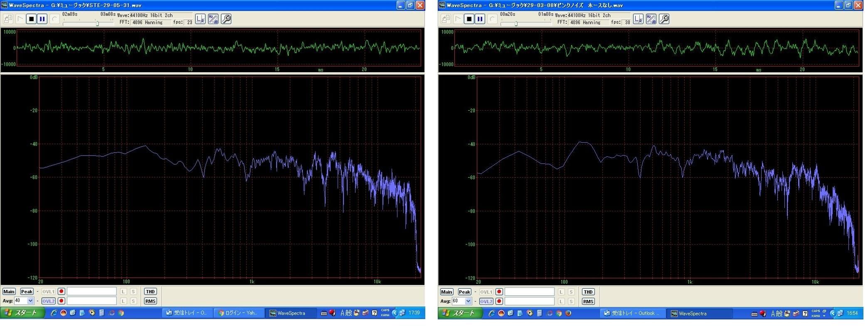Click the A般 language bar indicator near 16:54
The image size is (868, 329).
pos(777,314)
